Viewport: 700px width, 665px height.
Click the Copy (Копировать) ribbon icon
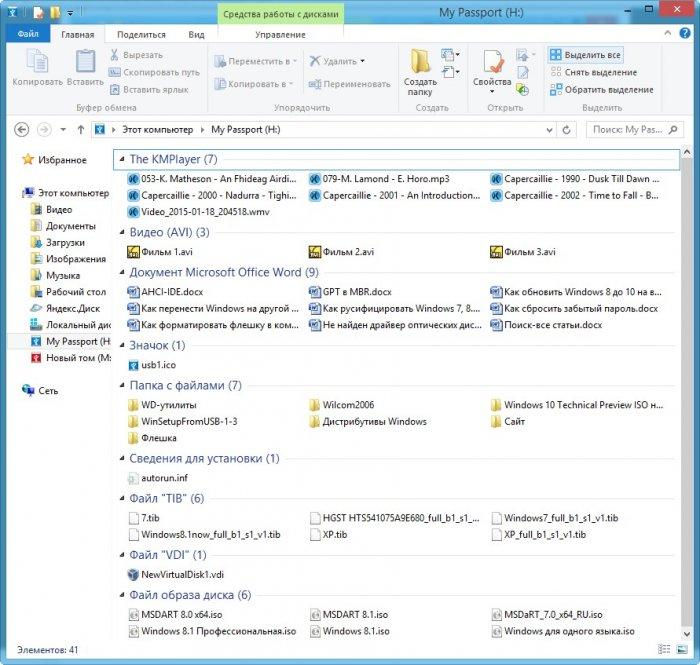[38, 62]
